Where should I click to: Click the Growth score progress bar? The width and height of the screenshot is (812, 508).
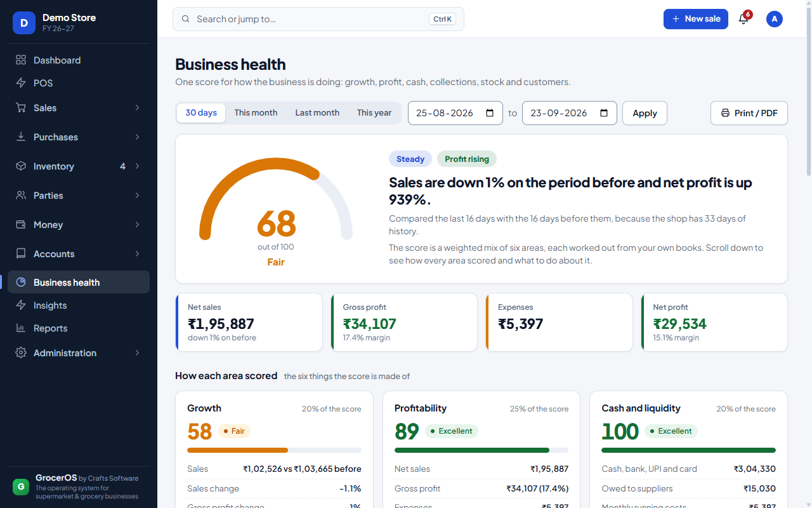point(274,450)
